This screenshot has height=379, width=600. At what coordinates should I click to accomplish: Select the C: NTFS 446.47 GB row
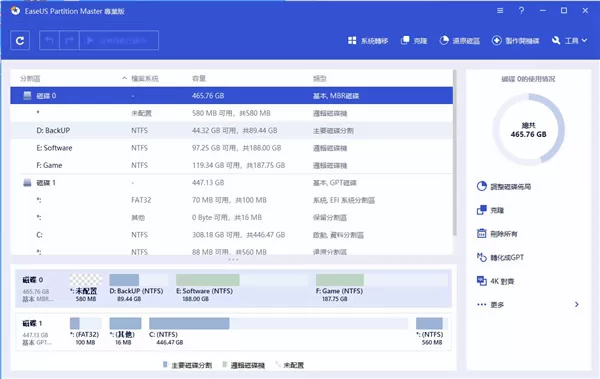click(x=232, y=235)
